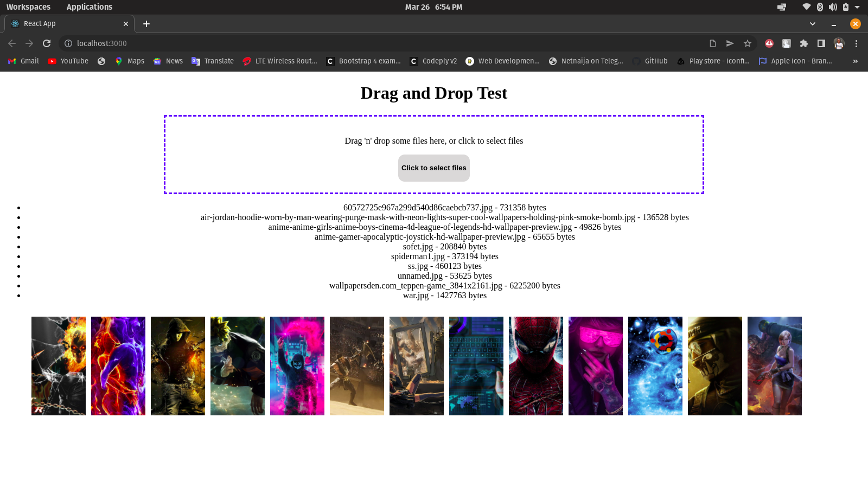
Task: Select the ghost rider flaming skull thumbnail
Action: click(x=59, y=366)
